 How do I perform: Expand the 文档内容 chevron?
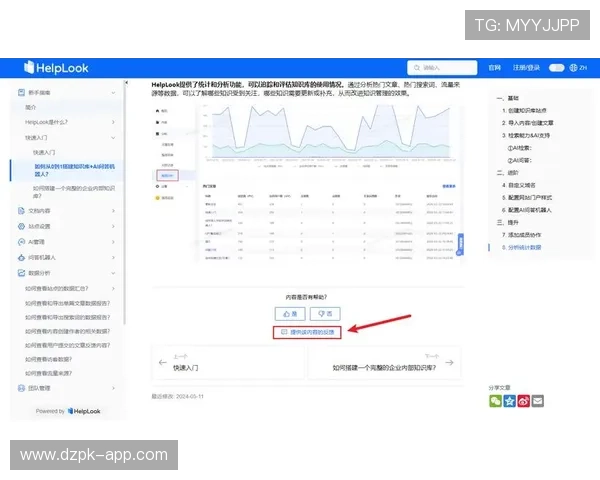pyautogui.click(x=113, y=211)
